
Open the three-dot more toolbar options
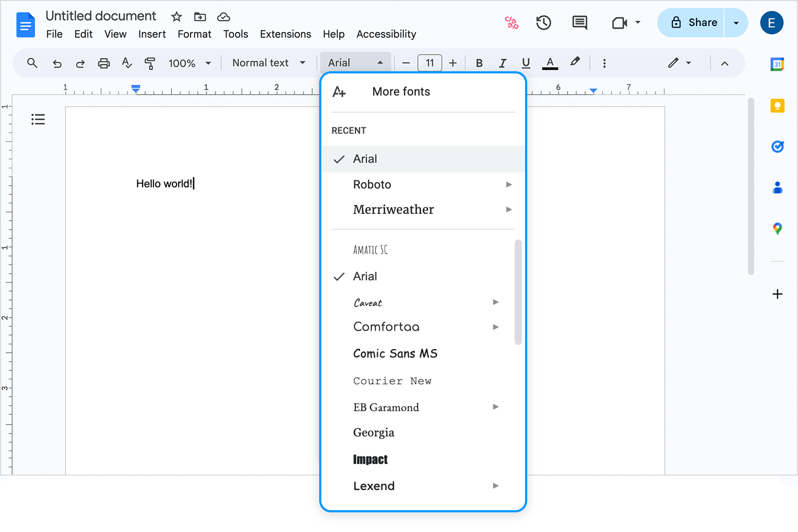tap(604, 63)
